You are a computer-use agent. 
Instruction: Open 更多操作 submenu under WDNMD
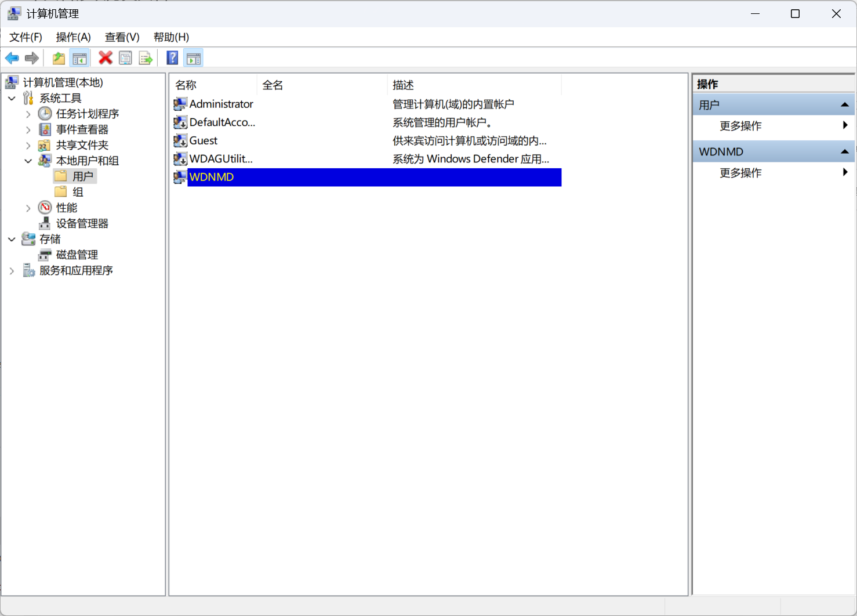click(x=774, y=173)
